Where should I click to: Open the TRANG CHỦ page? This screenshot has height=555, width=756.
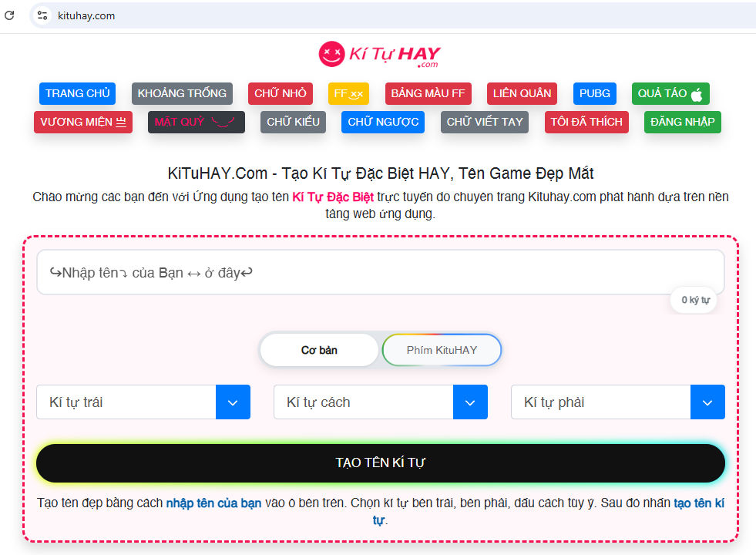point(78,93)
